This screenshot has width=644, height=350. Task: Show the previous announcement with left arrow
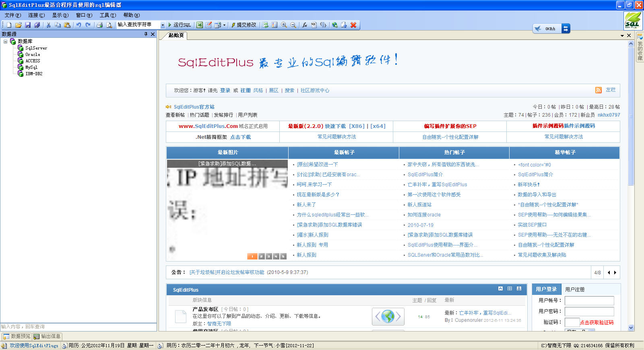click(609, 272)
